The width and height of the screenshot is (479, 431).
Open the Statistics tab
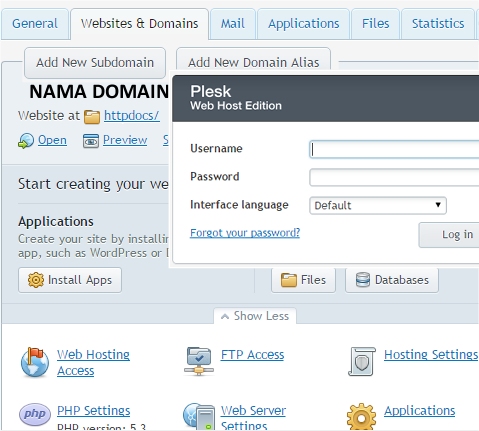pos(438,24)
